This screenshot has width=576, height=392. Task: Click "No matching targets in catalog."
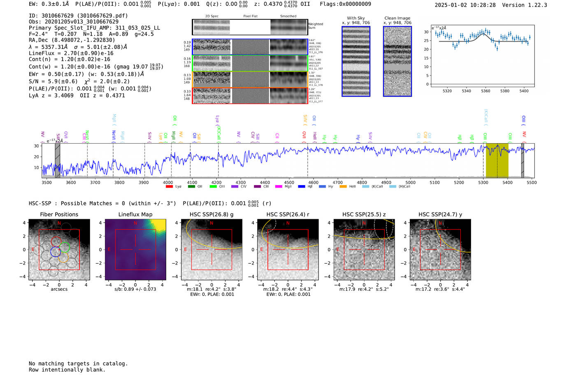(78, 364)
